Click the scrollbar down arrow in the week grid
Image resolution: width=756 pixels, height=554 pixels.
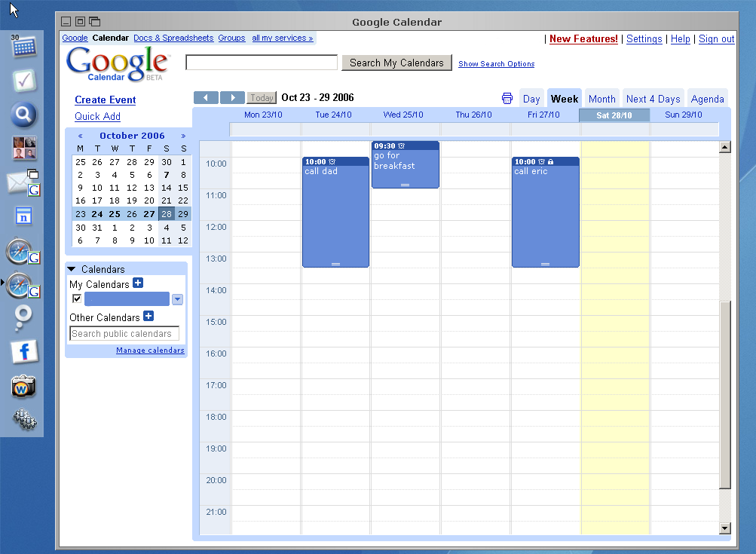click(724, 528)
